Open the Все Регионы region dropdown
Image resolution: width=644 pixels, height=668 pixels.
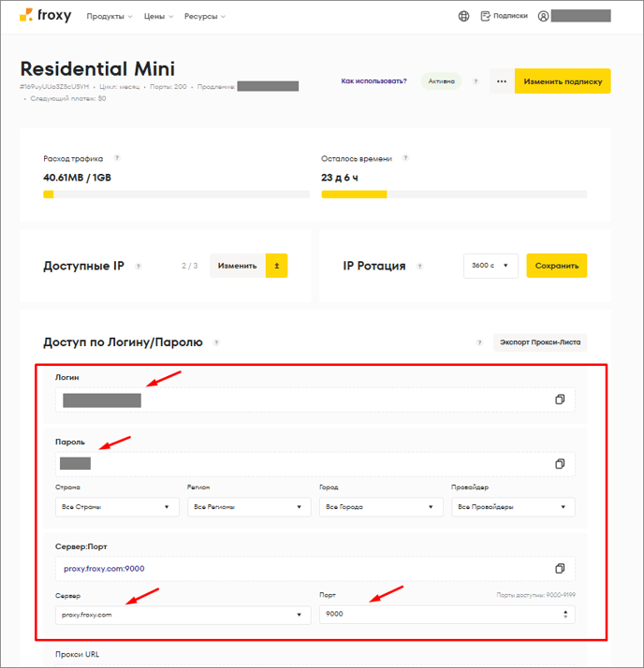click(249, 506)
